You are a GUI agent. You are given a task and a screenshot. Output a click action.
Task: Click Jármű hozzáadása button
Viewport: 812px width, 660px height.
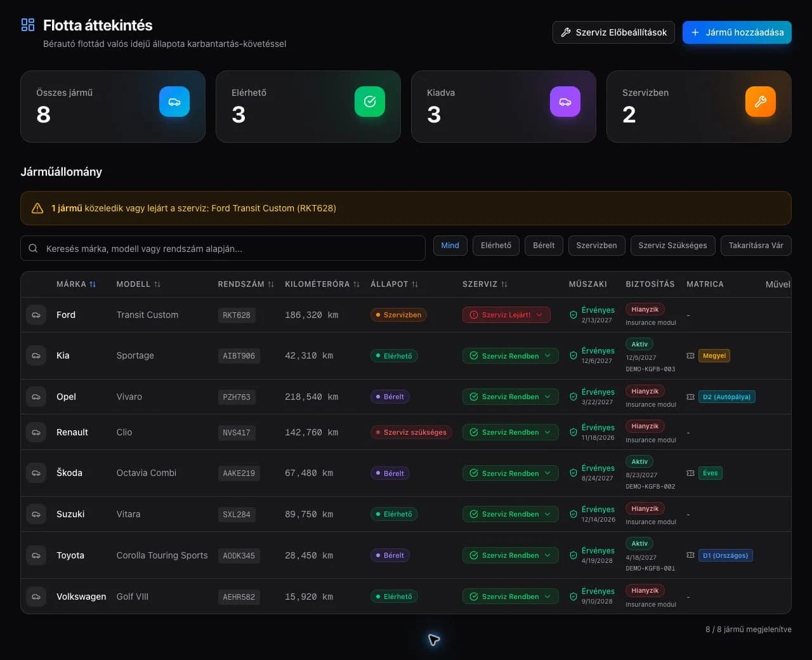[x=737, y=32]
